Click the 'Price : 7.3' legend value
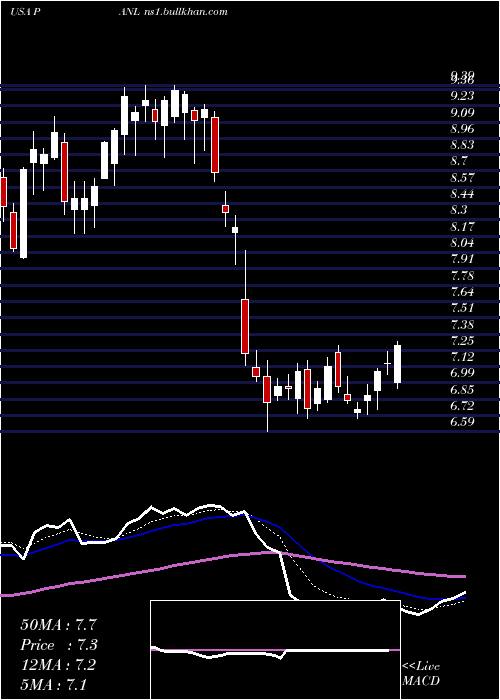 pos(58,645)
